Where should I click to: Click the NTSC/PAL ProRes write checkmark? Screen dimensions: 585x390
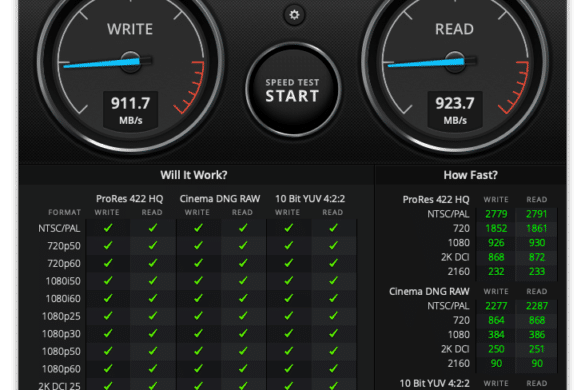pyautogui.click(x=108, y=228)
